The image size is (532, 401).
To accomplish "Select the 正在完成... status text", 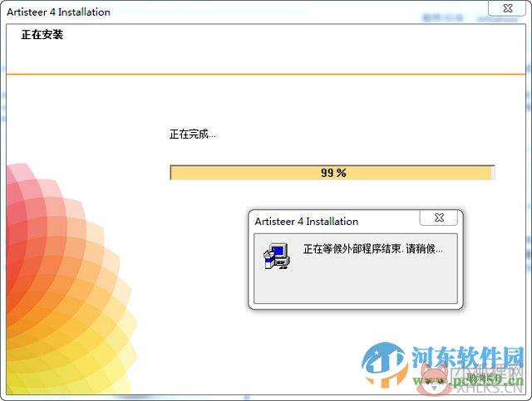I will 192,134.
